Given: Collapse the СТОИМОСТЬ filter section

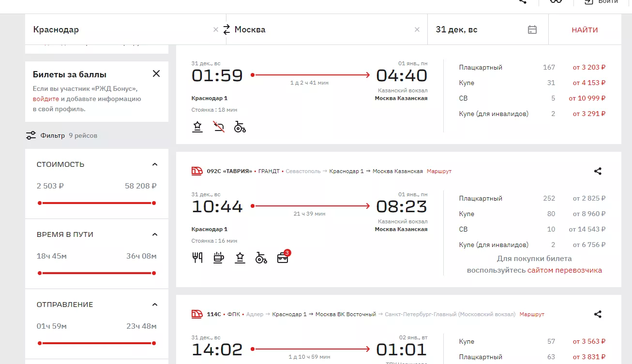Looking at the screenshot, I should [155, 164].
